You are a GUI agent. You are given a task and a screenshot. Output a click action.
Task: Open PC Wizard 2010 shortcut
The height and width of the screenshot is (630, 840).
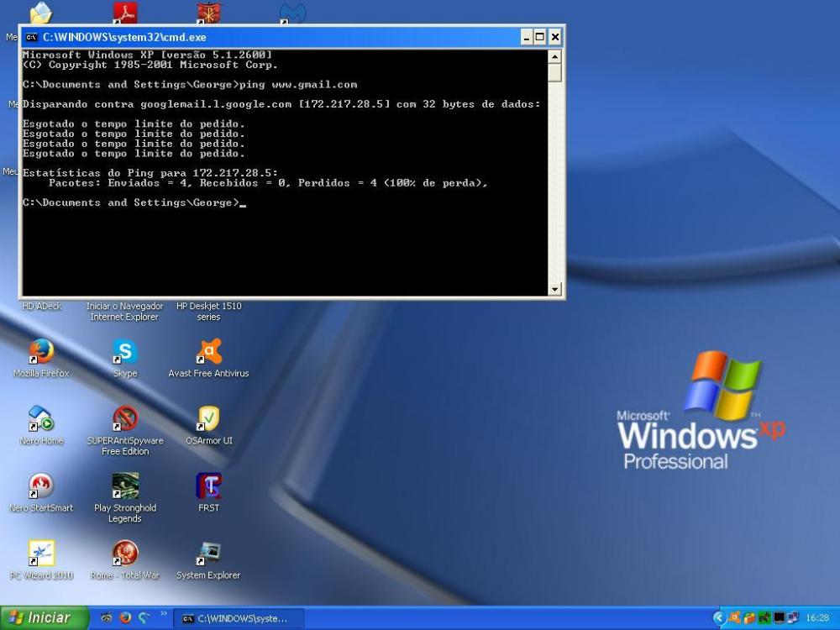pos(41,554)
